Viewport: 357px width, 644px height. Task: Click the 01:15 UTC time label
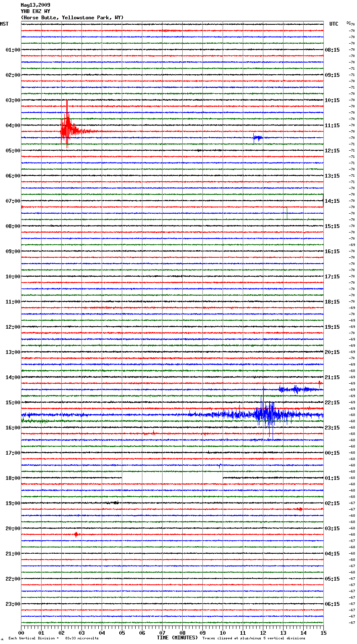point(332,478)
